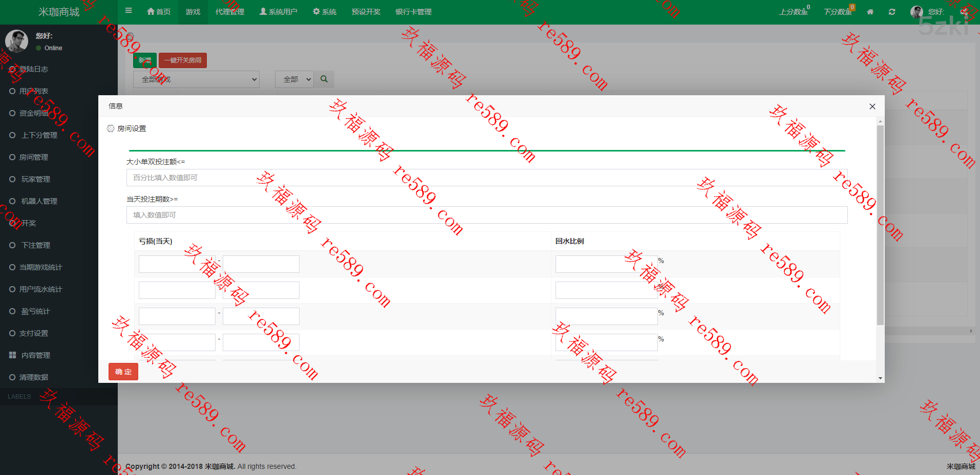Open 内容管理 grid icon in sidebar
This screenshot has height=475, width=980.
click(x=13, y=355)
